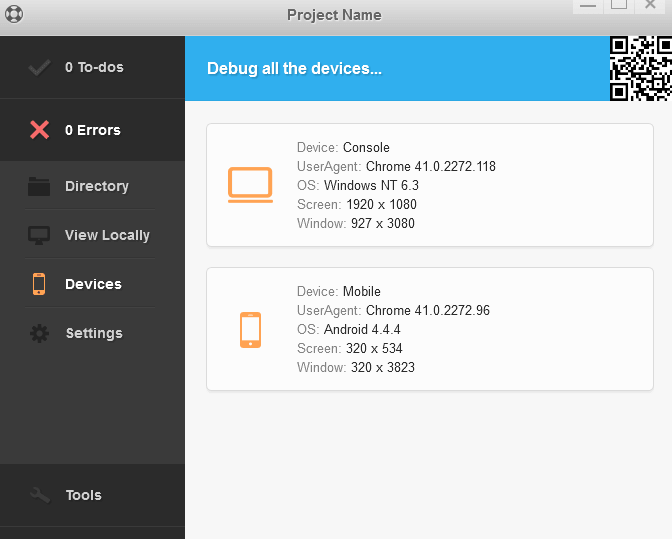Click the To-dos checkmark icon
The height and width of the screenshot is (539, 672).
[x=39, y=68]
